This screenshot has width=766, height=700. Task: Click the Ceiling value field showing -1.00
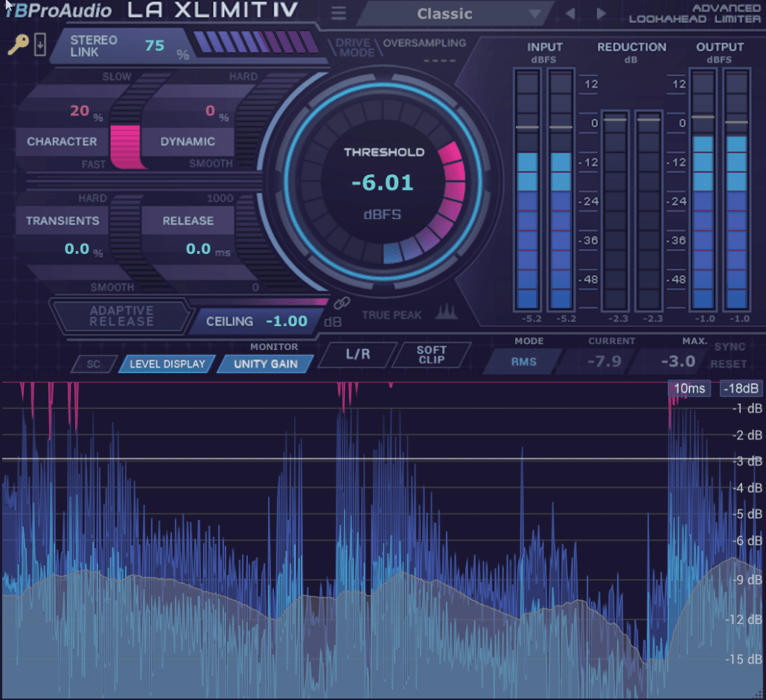point(286,321)
